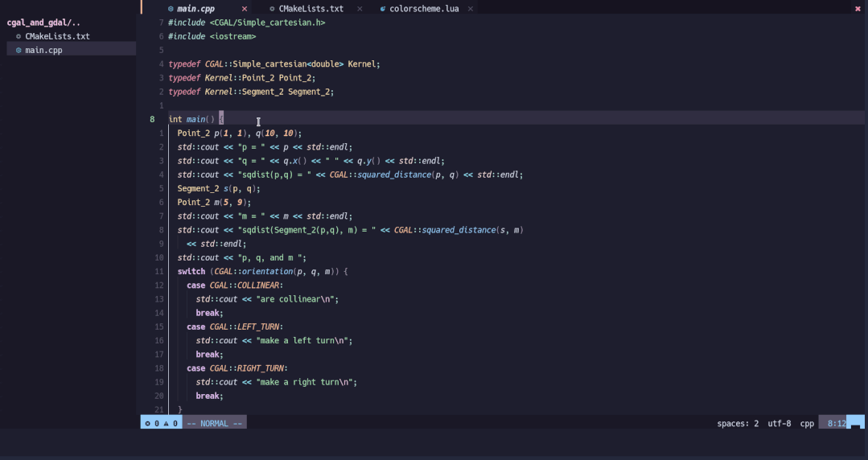Screen dimensions: 868x460
Task: Click the line printing "q = "
Action: [311, 161]
